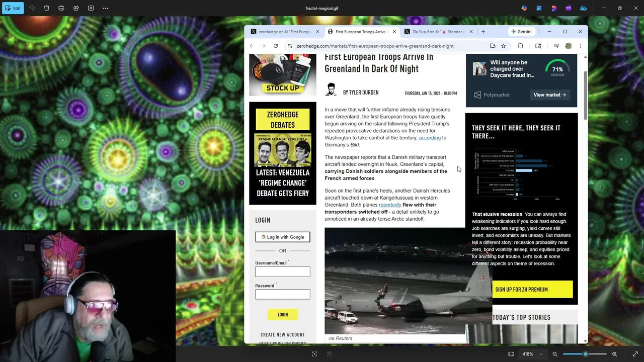The width and height of the screenshot is (644, 362).
Task: Open the browser extensions puzzle icon
Action: point(520,46)
